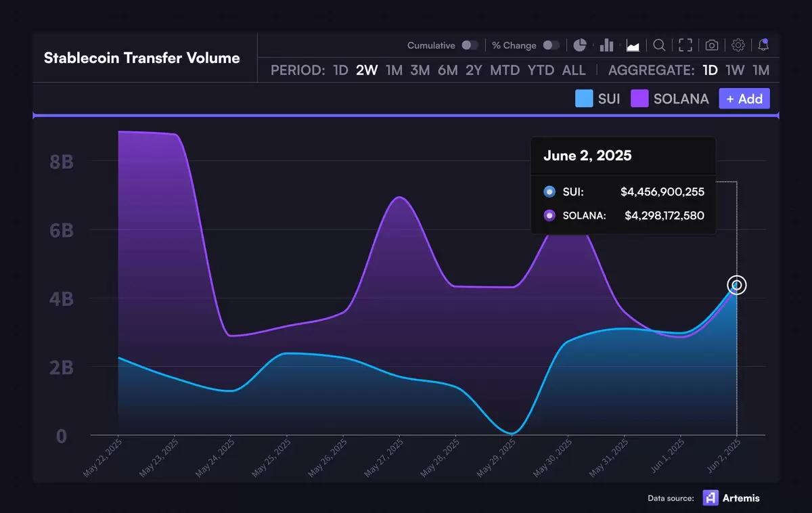
Task: Open the magnifier search tool
Action: pyautogui.click(x=658, y=45)
